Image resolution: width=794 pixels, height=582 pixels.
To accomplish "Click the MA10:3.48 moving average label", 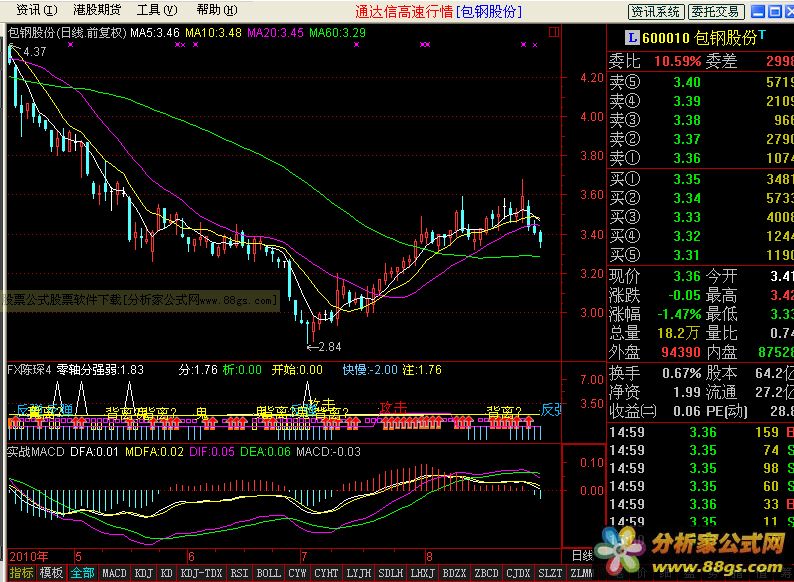I will [213, 33].
